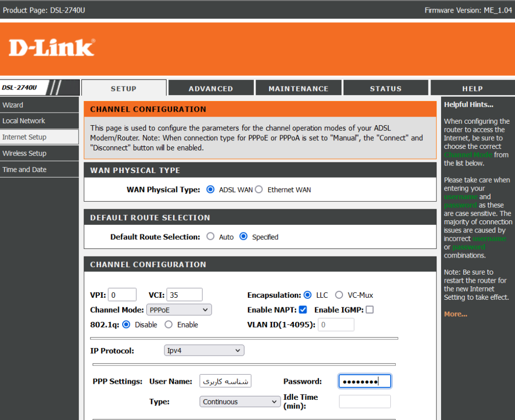Click the D-Link logo in header
The width and height of the screenshot is (515, 420).
tap(51, 48)
